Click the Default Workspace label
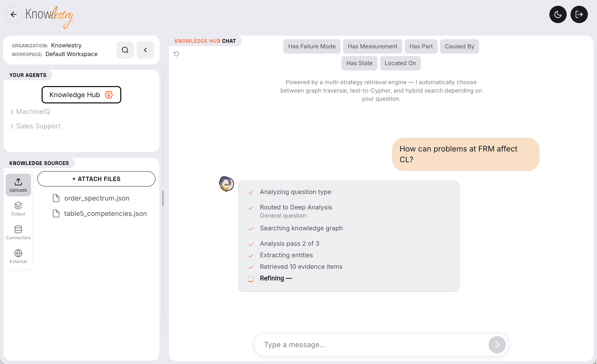The image size is (597, 364). pyautogui.click(x=71, y=54)
